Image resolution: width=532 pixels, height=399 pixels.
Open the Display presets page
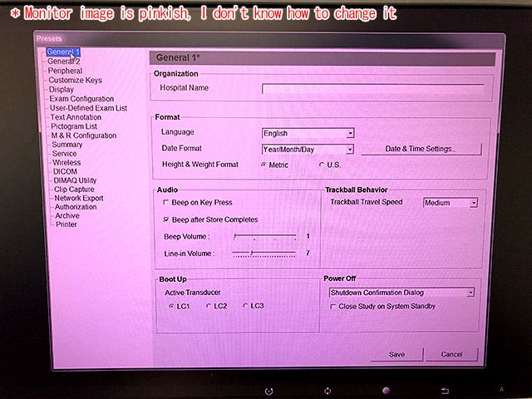(61, 90)
